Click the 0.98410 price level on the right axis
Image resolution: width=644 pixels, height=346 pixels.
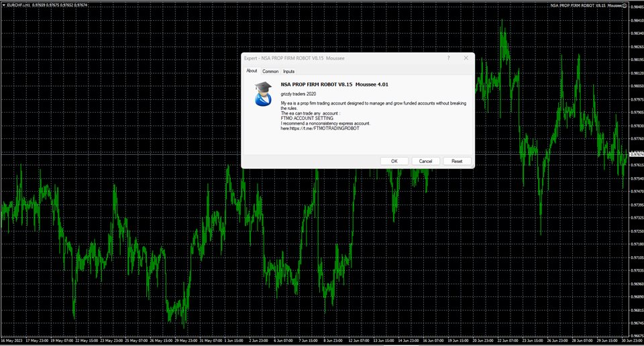[x=637, y=20]
